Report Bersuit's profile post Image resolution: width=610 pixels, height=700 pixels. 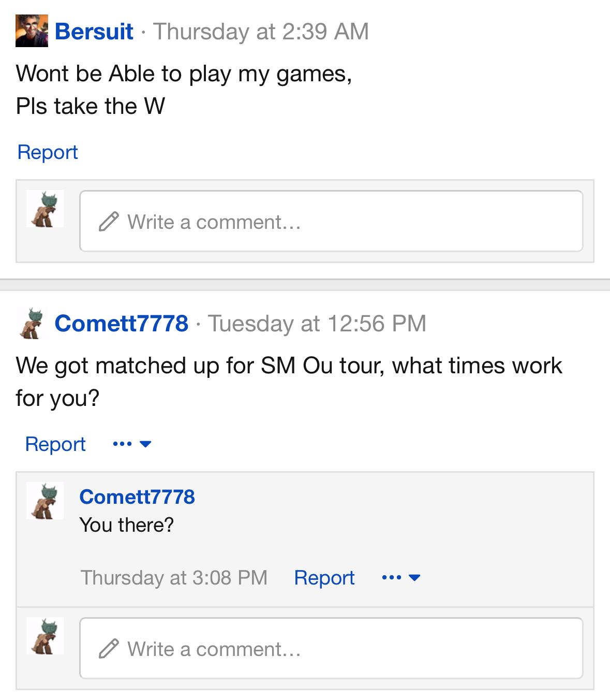point(48,152)
